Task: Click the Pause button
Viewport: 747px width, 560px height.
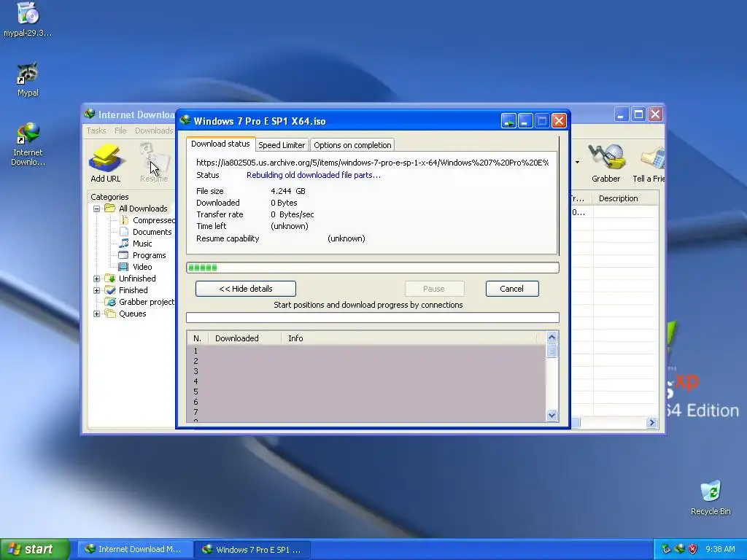Action: [434, 289]
